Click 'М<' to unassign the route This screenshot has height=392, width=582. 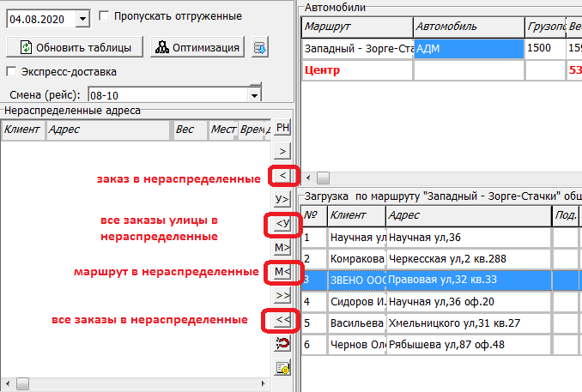(x=282, y=272)
